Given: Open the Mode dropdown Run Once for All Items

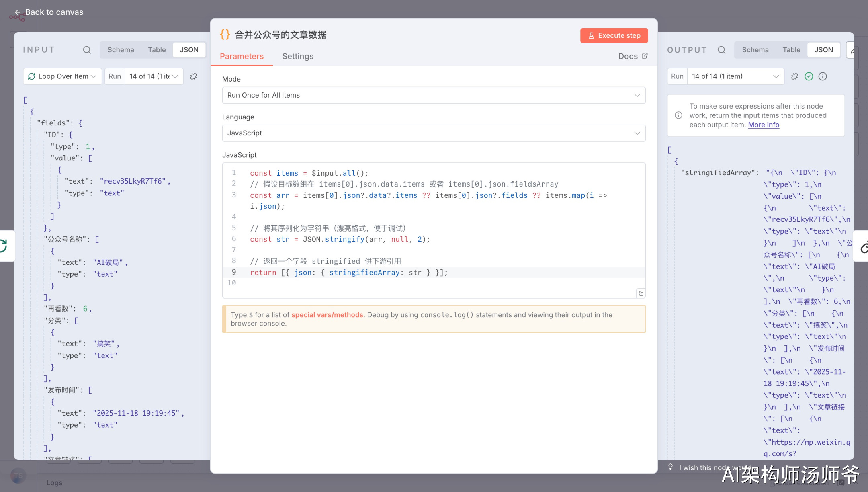Looking at the screenshot, I should coord(434,95).
